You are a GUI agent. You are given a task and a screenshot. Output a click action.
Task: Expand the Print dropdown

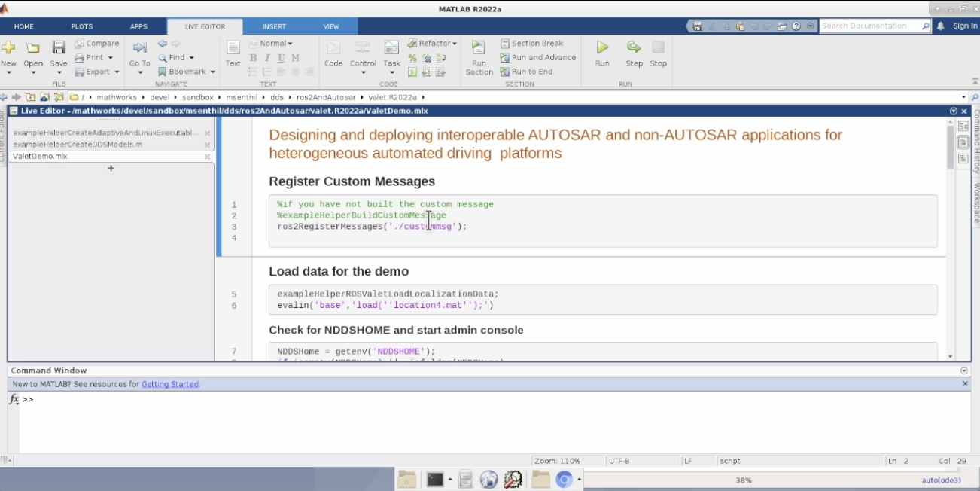pyautogui.click(x=111, y=58)
